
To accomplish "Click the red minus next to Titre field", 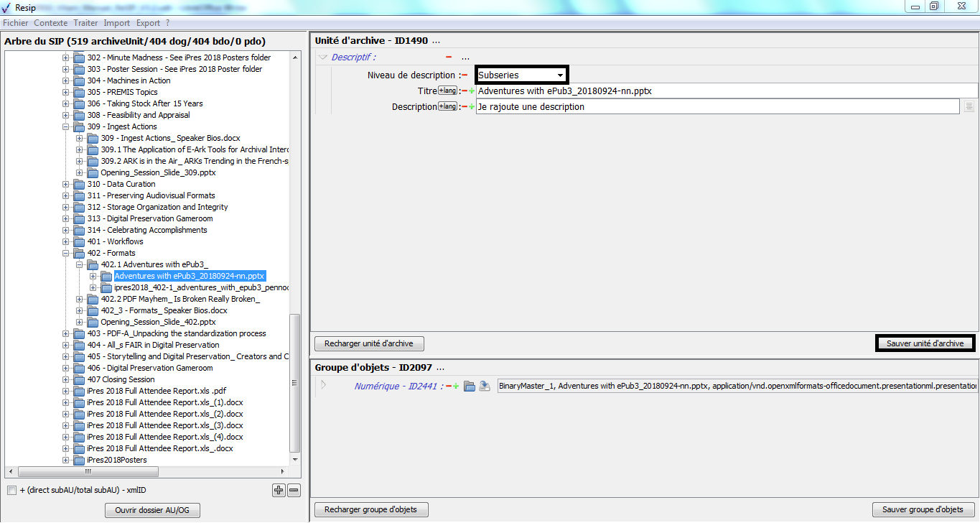I will [x=464, y=91].
